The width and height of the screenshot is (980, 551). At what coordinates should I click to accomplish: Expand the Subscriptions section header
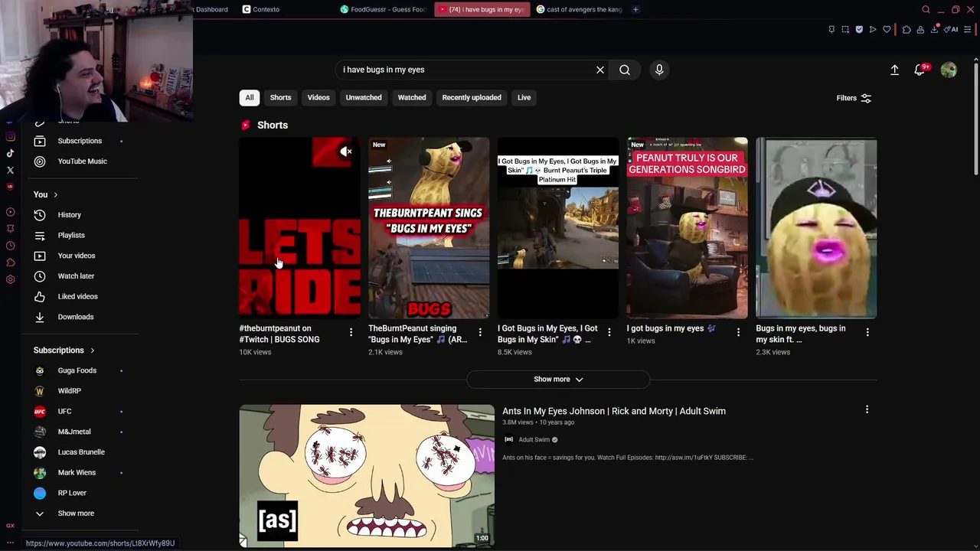click(x=64, y=350)
